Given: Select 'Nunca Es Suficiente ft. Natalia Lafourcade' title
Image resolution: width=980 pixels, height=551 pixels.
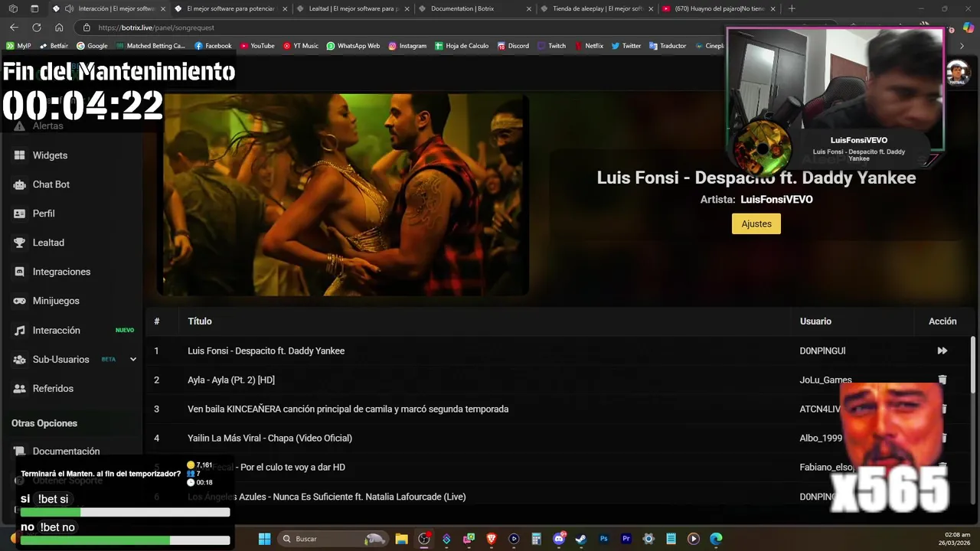Looking at the screenshot, I should [x=327, y=497].
